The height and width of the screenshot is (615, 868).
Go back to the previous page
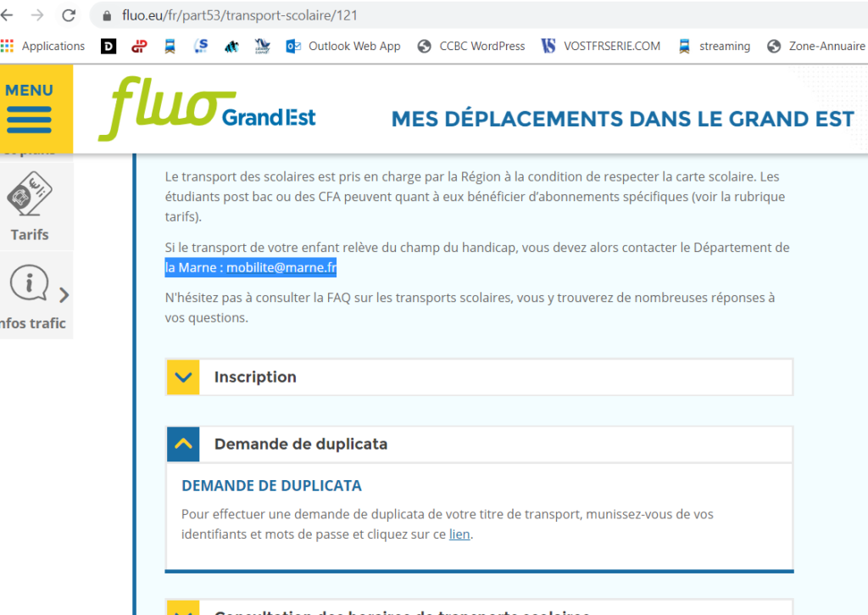7,15
